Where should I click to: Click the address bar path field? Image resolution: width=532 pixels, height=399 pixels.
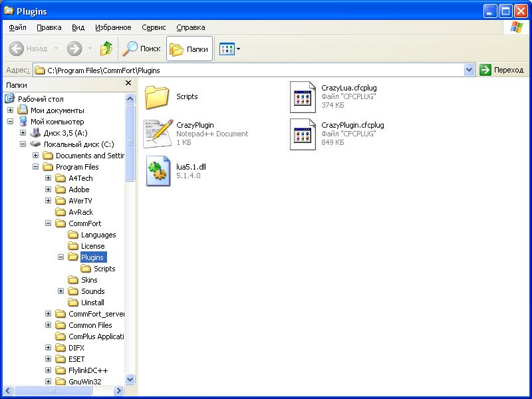coord(253,70)
